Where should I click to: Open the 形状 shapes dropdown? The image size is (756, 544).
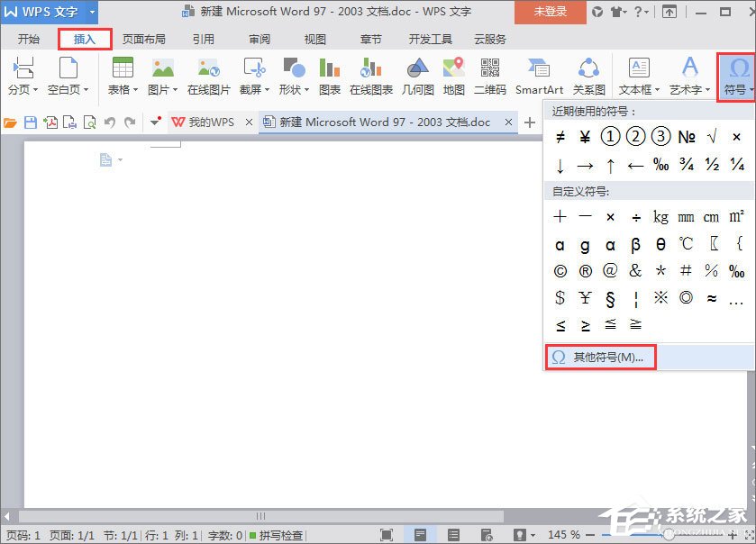click(x=294, y=74)
